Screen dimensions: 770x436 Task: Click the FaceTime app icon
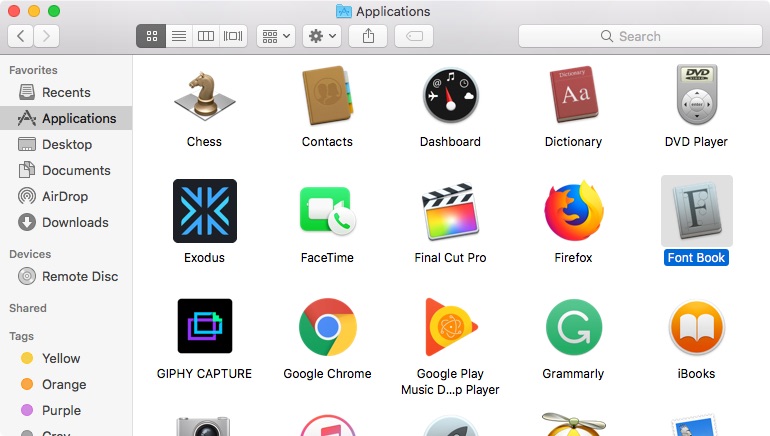[x=328, y=211]
